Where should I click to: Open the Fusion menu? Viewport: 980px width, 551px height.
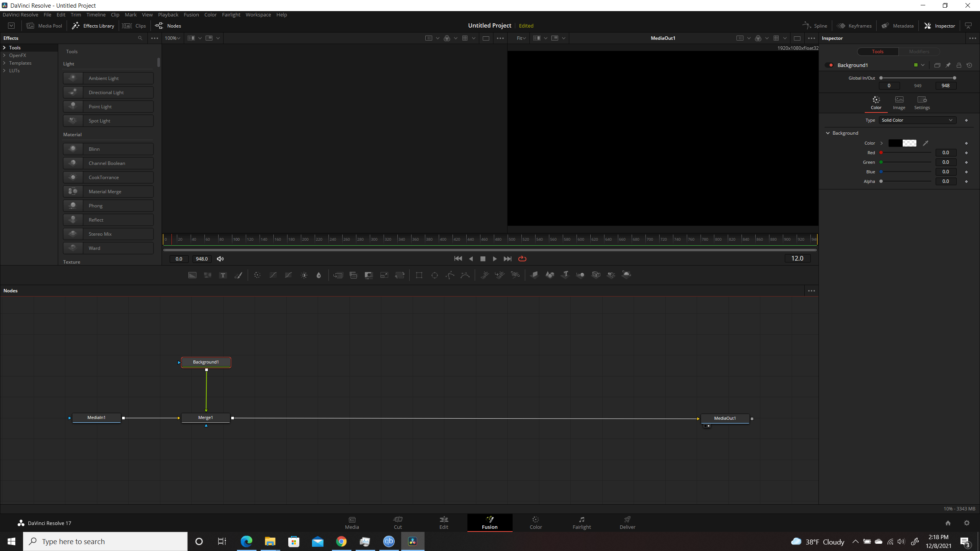coord(191,15)
